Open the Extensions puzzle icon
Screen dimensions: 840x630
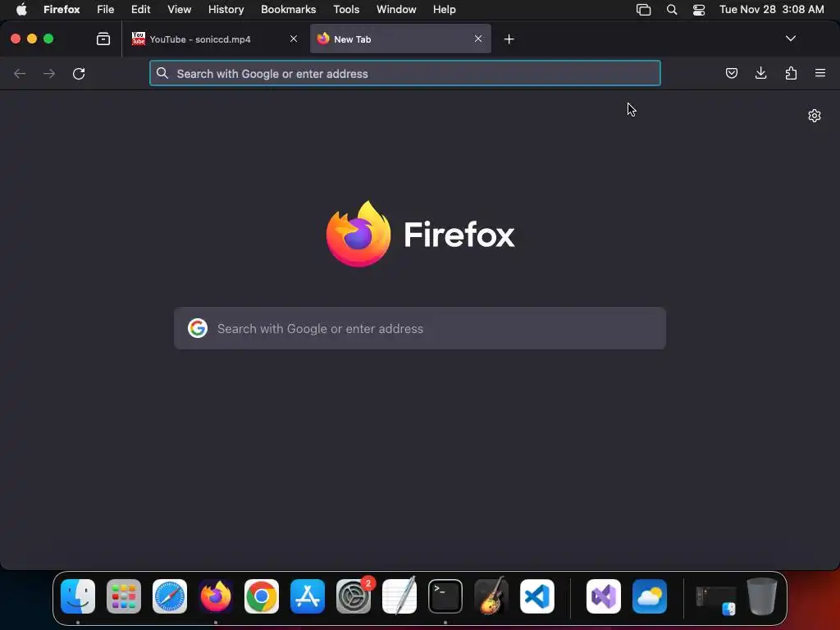(791, 73)
